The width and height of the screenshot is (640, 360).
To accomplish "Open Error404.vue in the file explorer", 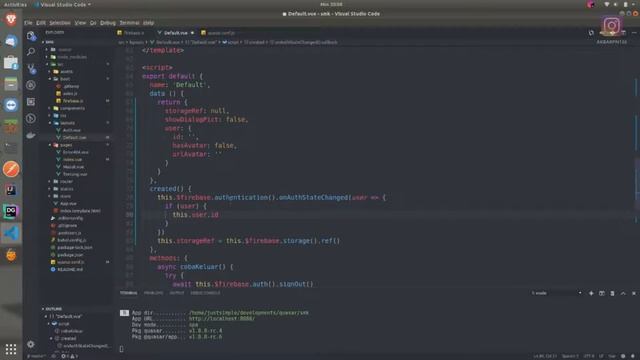I will click(x=76, y=152).
